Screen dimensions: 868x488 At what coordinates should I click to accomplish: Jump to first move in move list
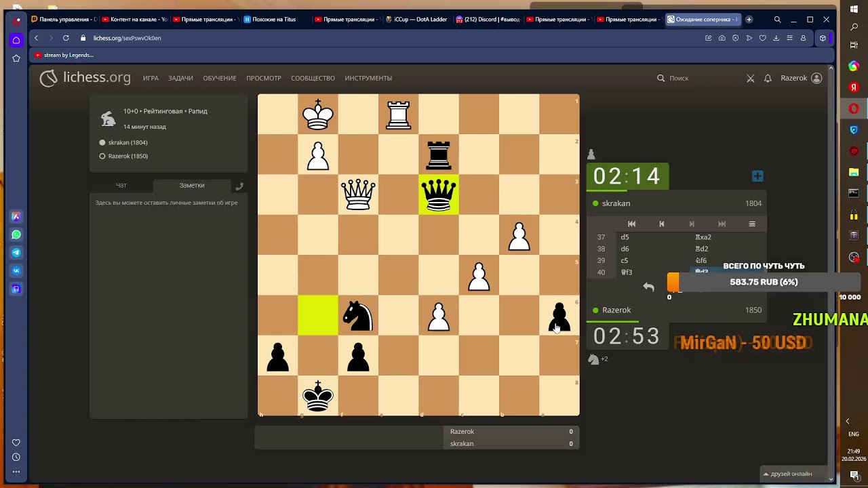[631, 224]
